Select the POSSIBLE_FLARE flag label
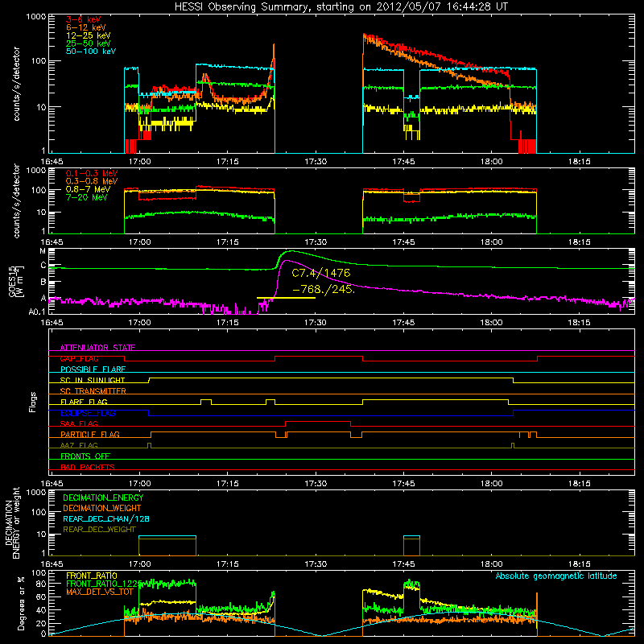644x644 pixels. 93,369
